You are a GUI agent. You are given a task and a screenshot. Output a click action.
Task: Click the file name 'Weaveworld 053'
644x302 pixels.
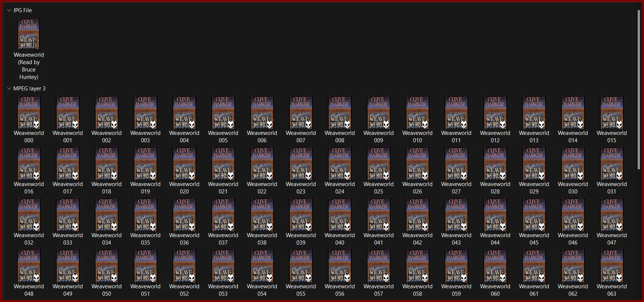223,290
